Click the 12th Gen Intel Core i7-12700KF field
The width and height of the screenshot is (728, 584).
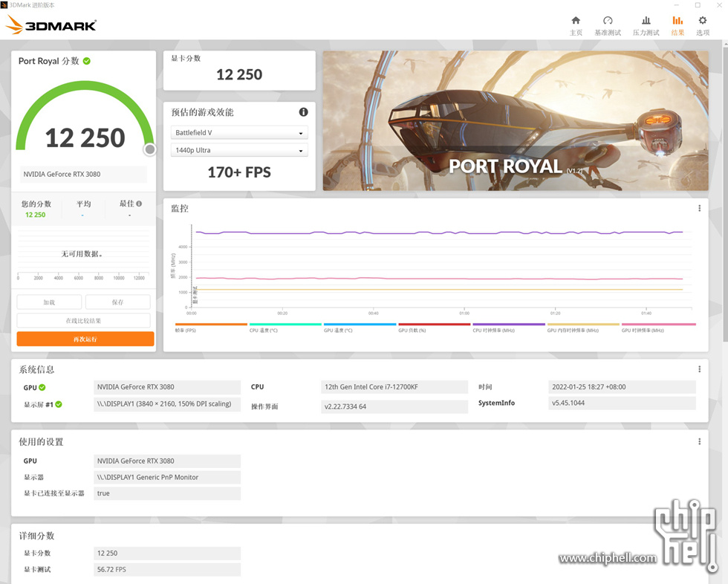pos(394,387)
